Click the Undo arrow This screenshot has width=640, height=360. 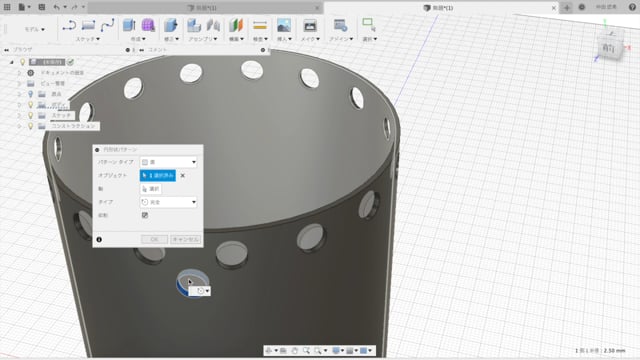57,7
